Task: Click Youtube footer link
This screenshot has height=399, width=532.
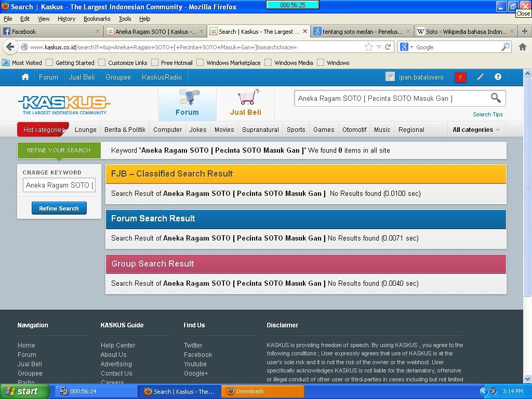Action: [x=195, y=364]
